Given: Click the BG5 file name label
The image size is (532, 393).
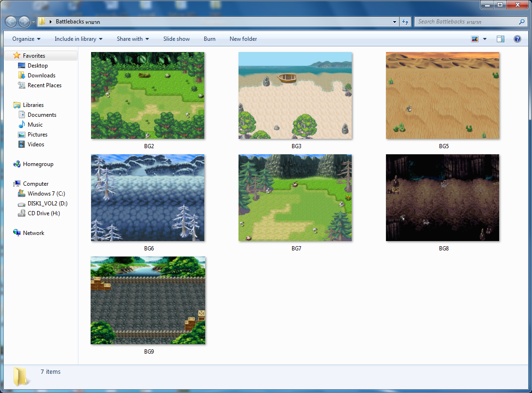Looking at the screenshot, I should [x=444, y=146].
